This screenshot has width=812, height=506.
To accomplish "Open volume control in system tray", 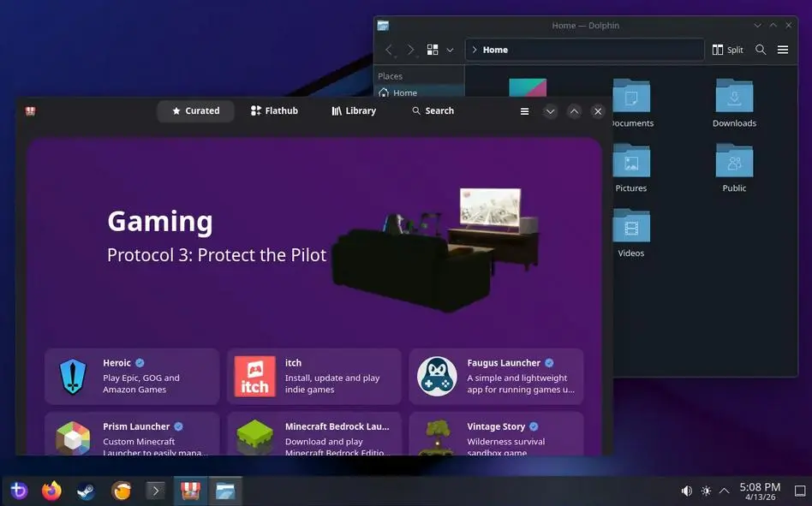I will pyautogui.click(x=687, y=491).
